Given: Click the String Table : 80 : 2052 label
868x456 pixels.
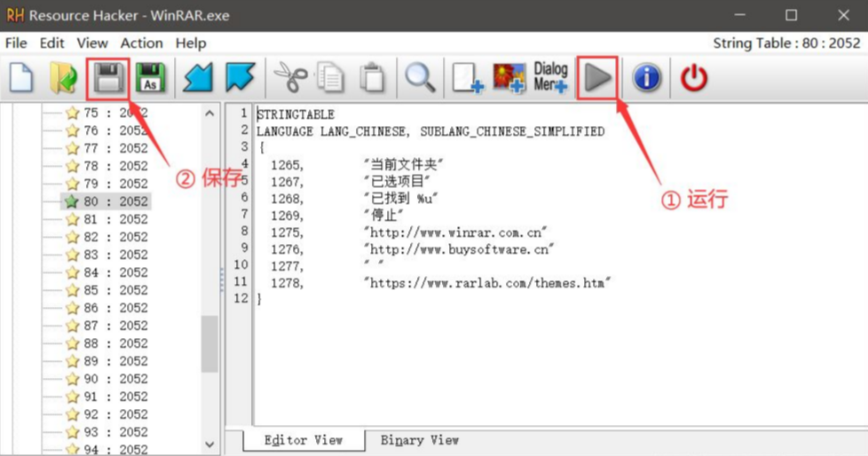Looking at the screenshot, I should tap(786, 43).
